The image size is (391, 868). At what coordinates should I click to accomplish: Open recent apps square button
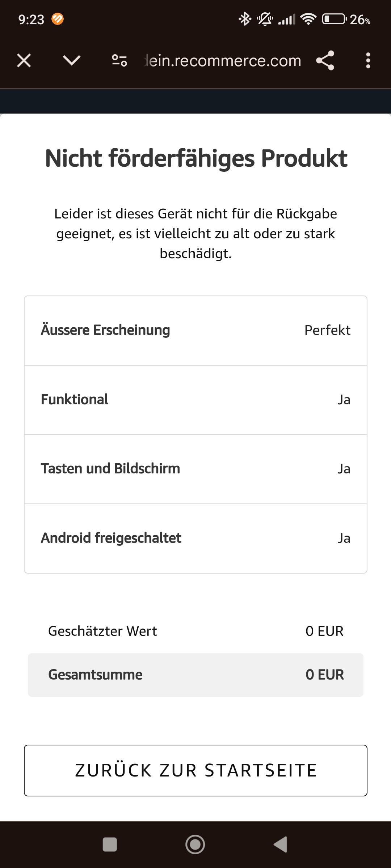coord(110,844)
